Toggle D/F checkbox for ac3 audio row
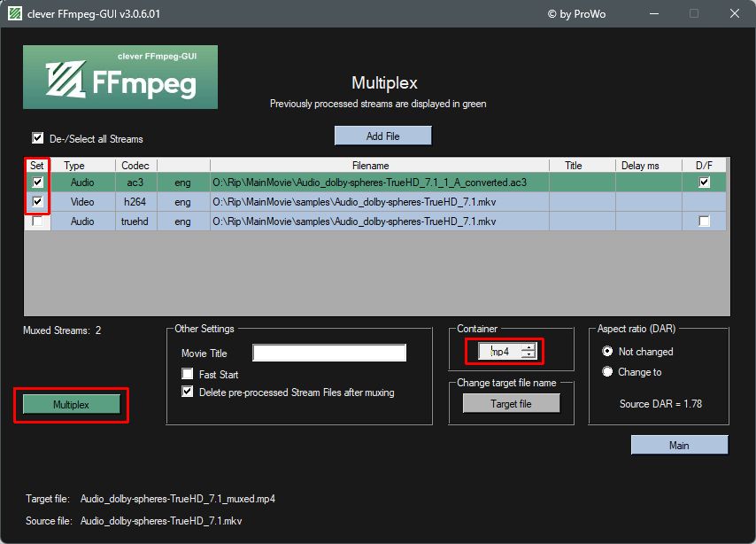Screen dimensions: 756x544 pyautogui.click(x=704, y=182)
